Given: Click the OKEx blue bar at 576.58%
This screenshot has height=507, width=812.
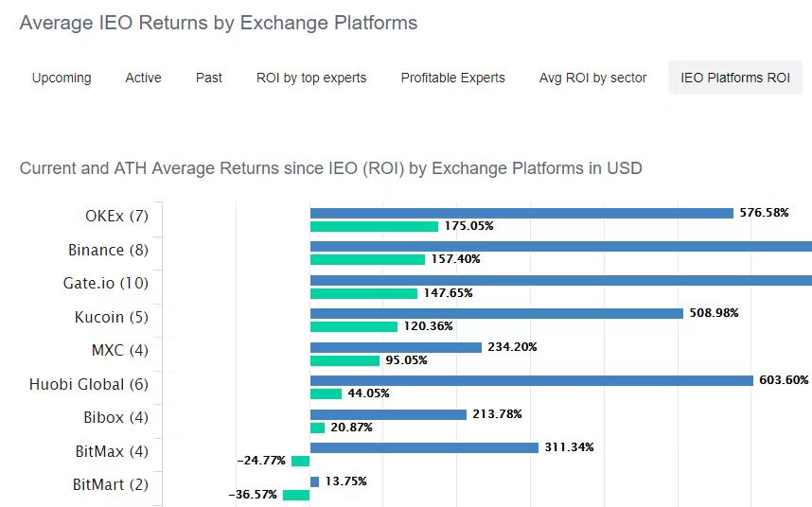Looking at the screenshot, I should [x=521, y=213].
